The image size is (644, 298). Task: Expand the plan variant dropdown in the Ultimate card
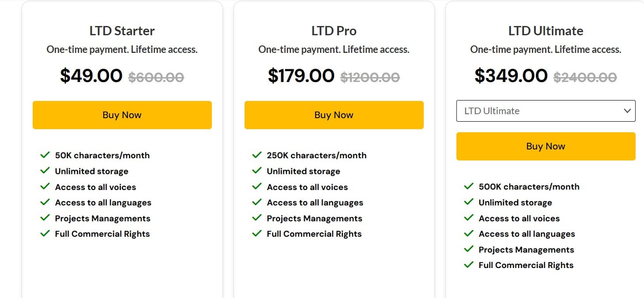point(546,111)
